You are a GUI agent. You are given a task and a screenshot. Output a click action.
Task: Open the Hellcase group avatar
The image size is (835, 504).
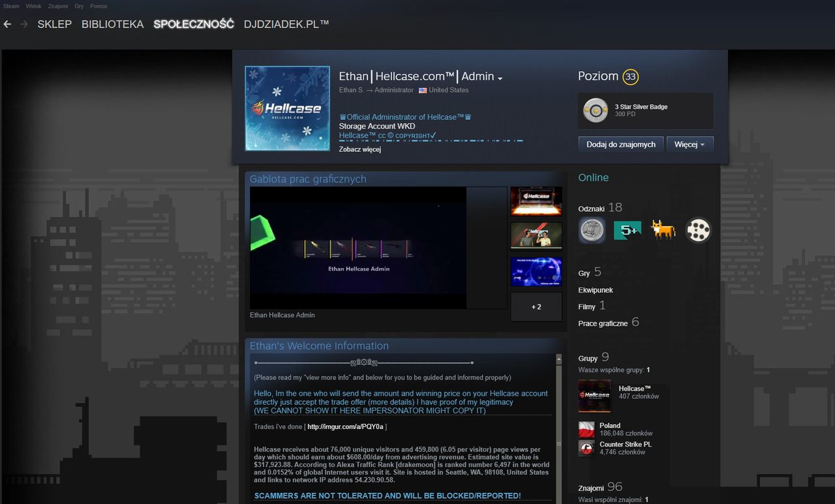coord(595,396)
